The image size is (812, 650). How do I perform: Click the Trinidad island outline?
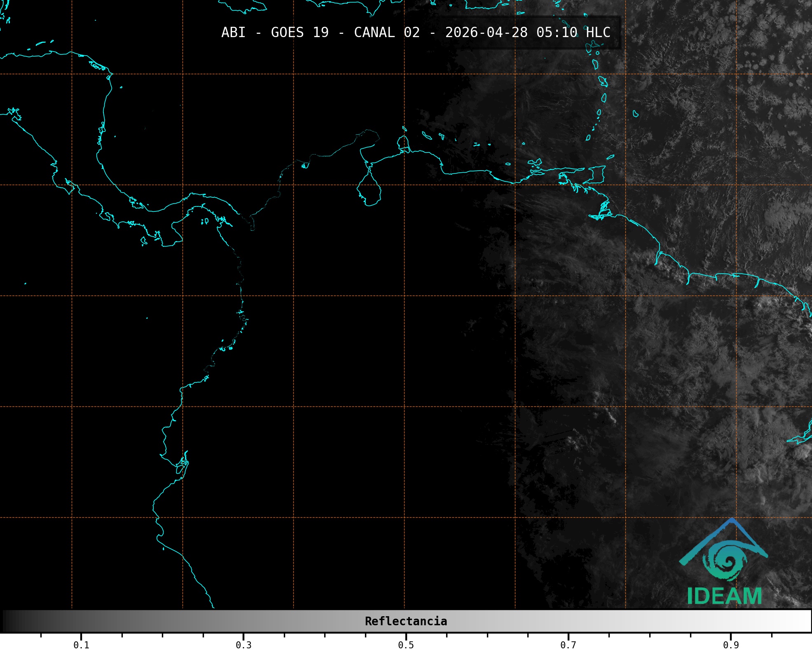[597, 174]
